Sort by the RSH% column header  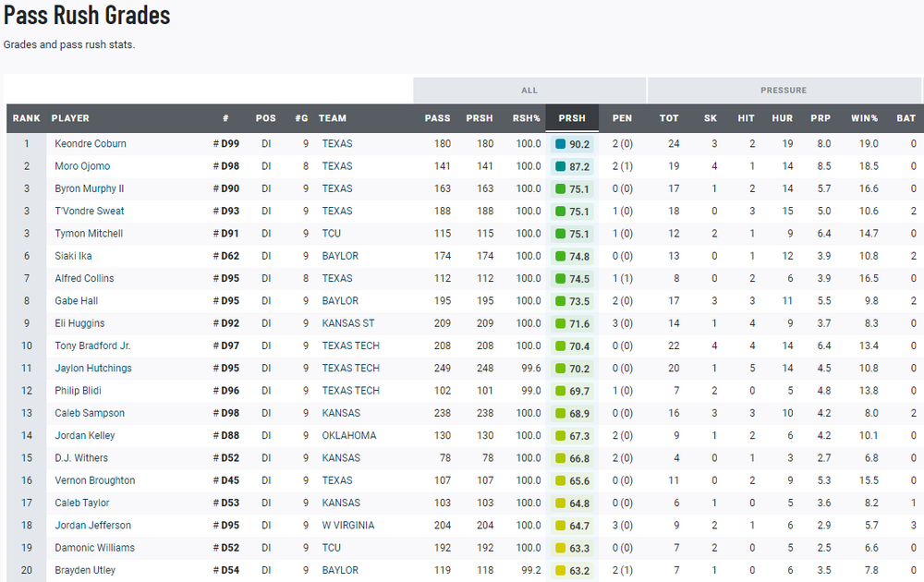coord(526,118)
